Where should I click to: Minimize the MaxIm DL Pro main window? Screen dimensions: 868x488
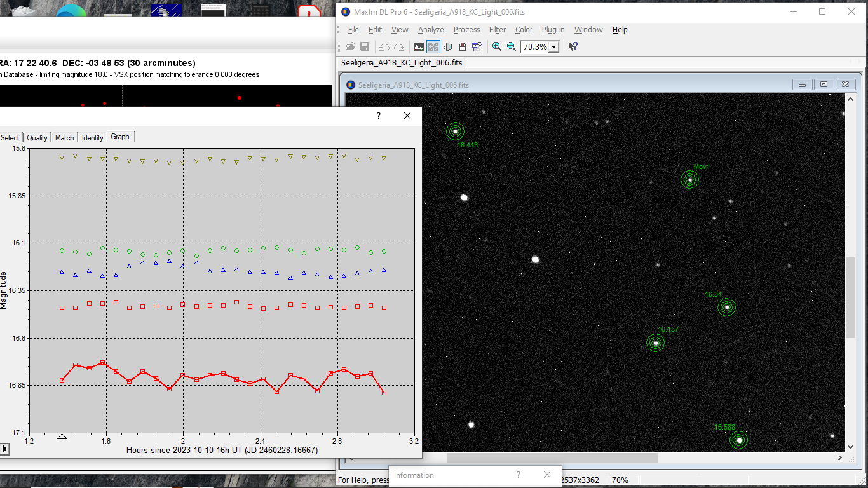pyautogui.click(x=793, y=11)
